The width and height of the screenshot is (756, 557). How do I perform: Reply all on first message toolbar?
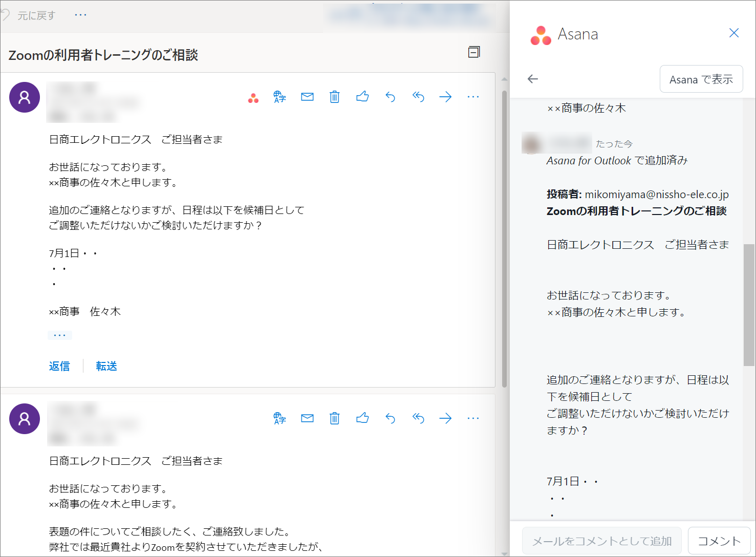coord(418,97)
